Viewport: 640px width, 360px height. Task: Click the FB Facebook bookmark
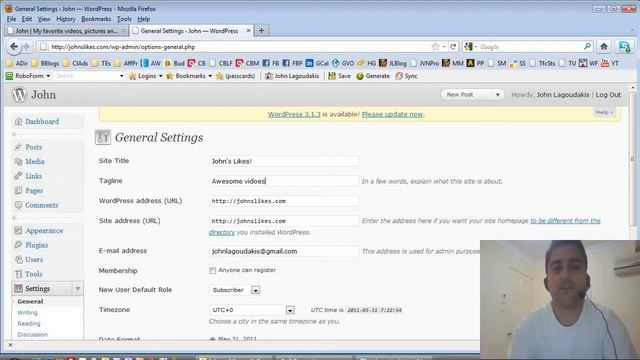[x=271, y=63]
